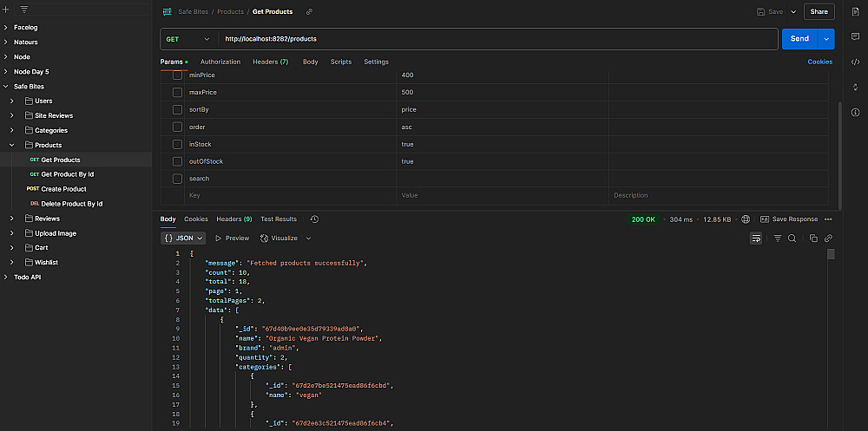Open the Test Results response tab

click(x=279, y=219)
